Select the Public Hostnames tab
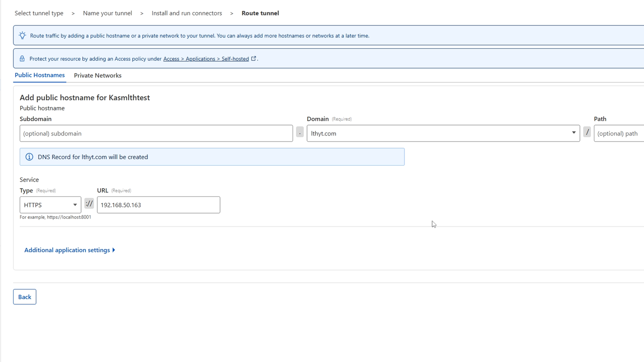This screenshot has height=362, width=644. (39, 75)
